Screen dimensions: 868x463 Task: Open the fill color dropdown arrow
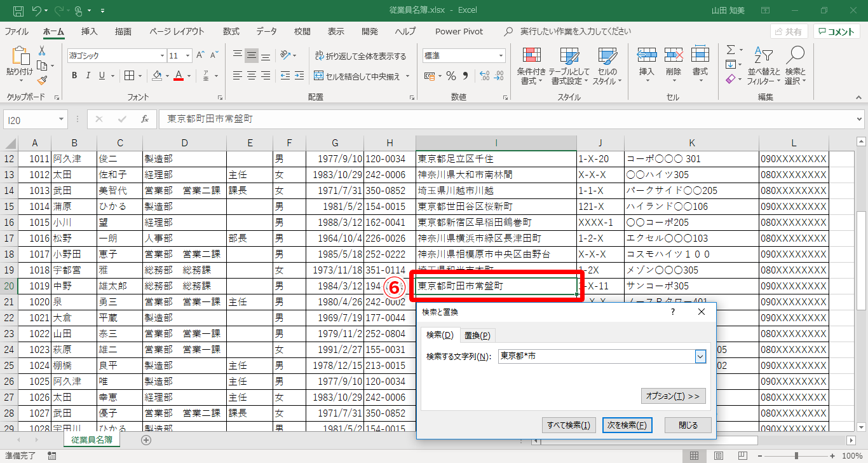[x=166, y=76]
